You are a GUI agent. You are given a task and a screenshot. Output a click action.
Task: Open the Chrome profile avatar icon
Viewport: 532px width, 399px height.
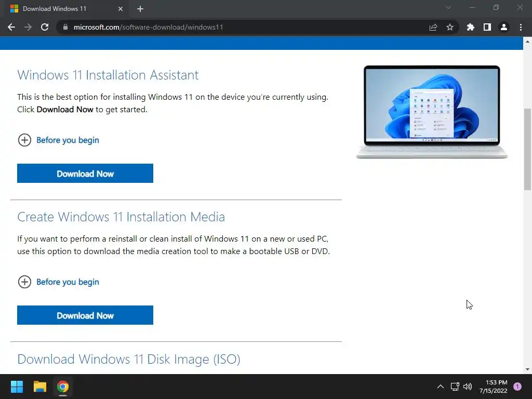pos(504,27)
